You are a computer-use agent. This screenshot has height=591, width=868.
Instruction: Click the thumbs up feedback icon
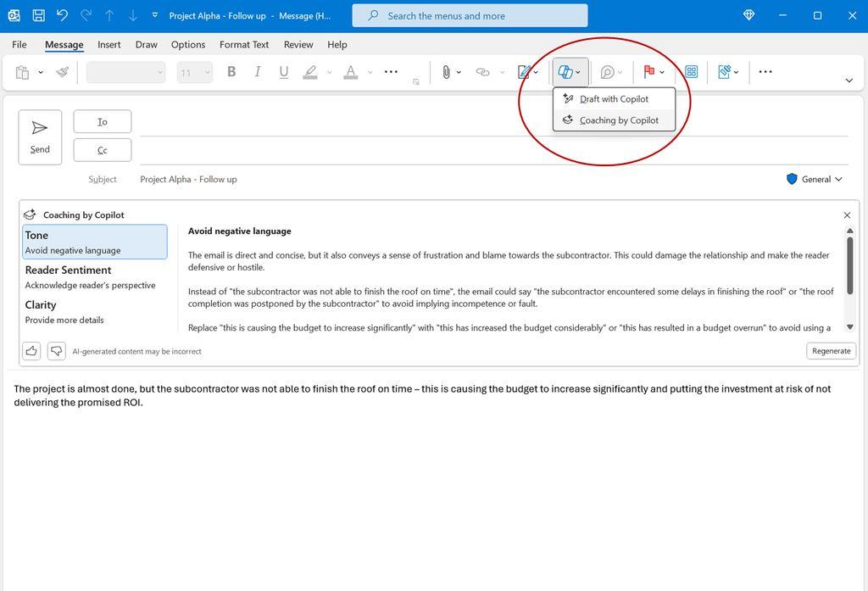pos(31,350)
